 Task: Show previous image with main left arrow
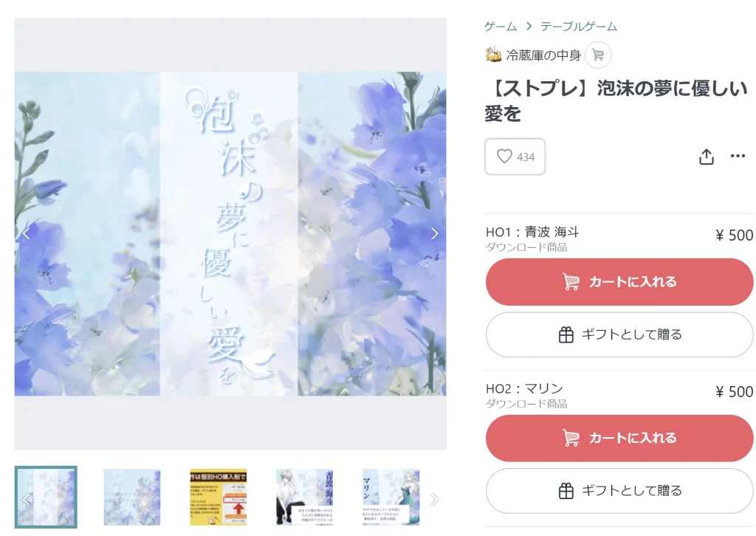tap(26, 234)
